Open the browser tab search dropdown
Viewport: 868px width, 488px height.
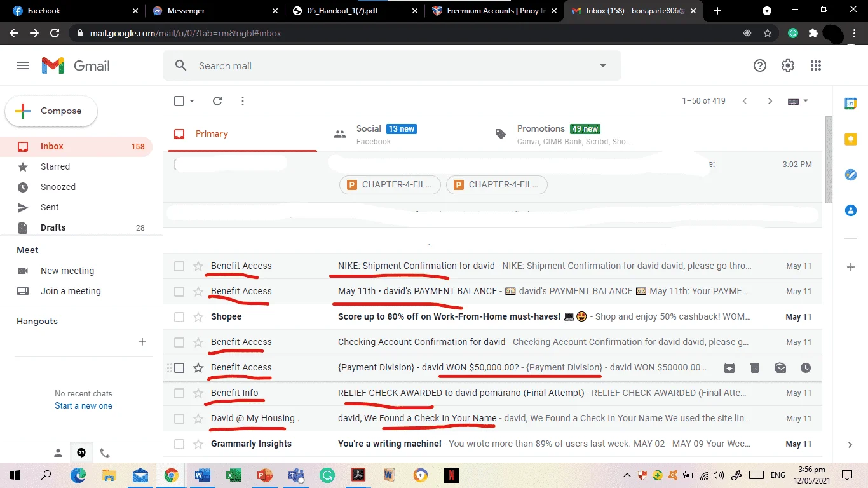(x=767, y=11)
